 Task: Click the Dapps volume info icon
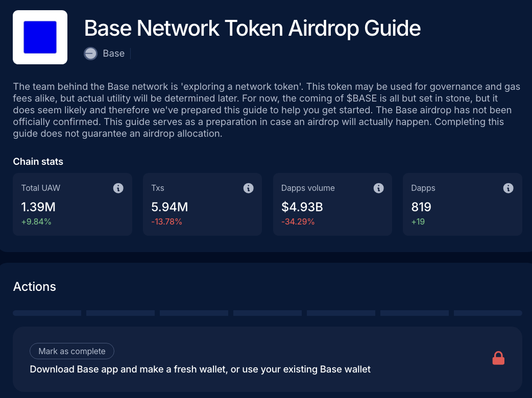(x=378, y=188)
